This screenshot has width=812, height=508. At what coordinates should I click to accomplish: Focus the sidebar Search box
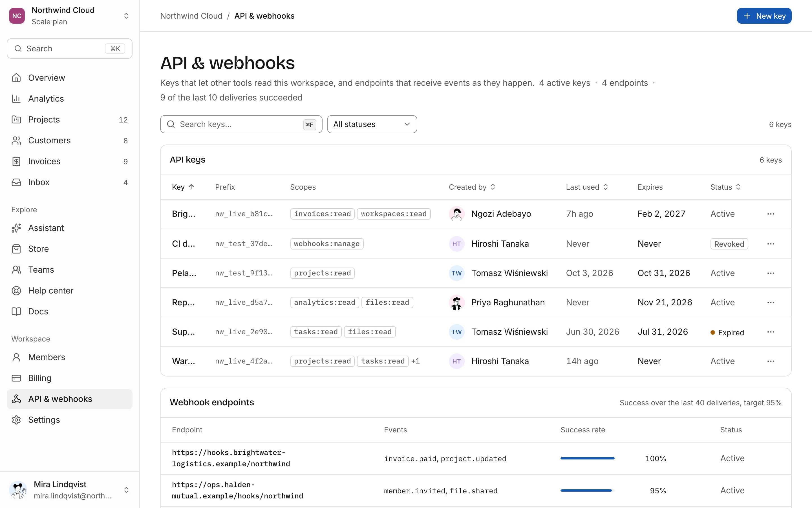[x=69, y=49]
